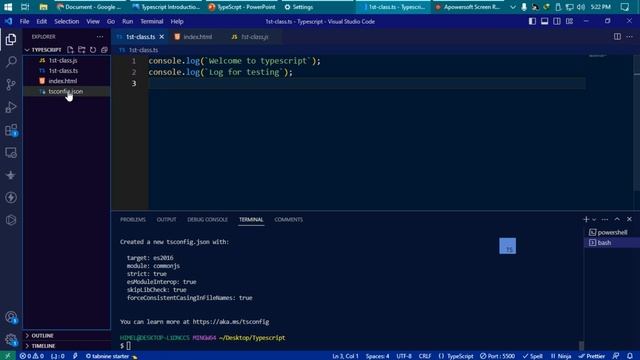This screenshot has height=360, width=640.
Task: Open the Run menu
Action: tap(127, 21)
